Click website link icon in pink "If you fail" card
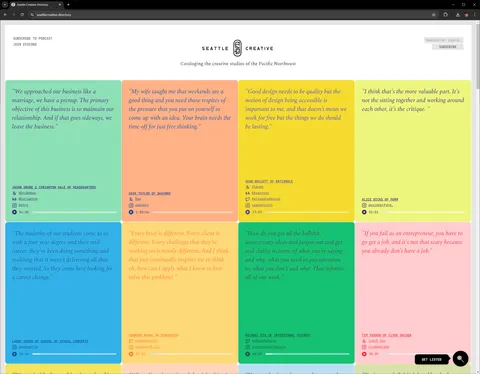The height and width of the screenshot is (374, 480). point(364,341)
